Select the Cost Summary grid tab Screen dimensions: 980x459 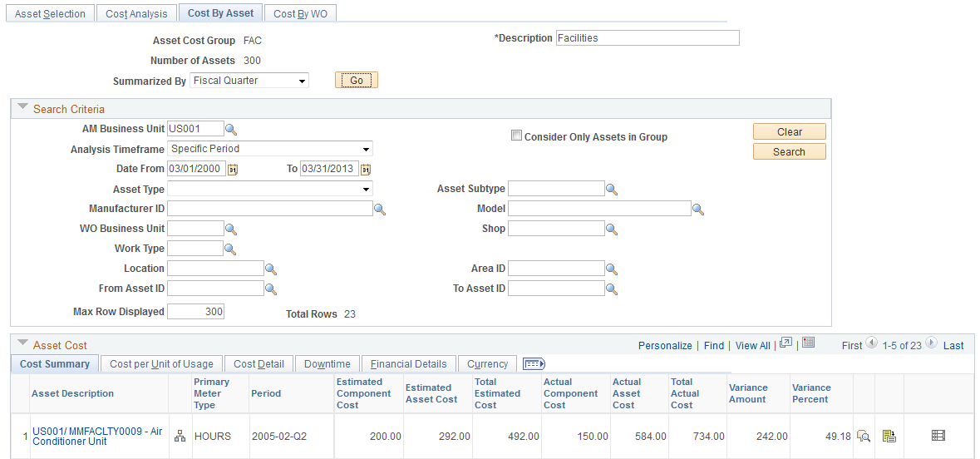pyautogui.click(x=54, y=364)
